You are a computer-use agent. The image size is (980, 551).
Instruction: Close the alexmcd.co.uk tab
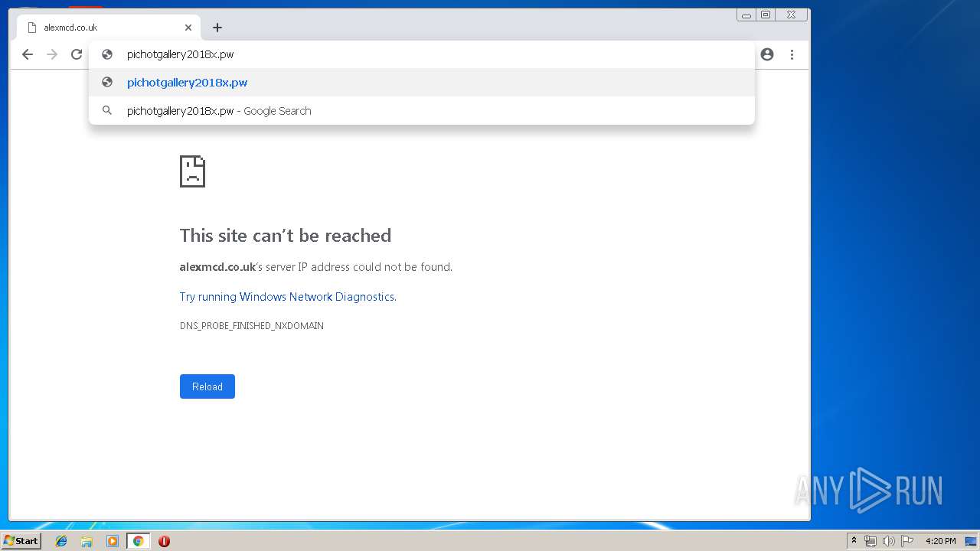(188, 28)
